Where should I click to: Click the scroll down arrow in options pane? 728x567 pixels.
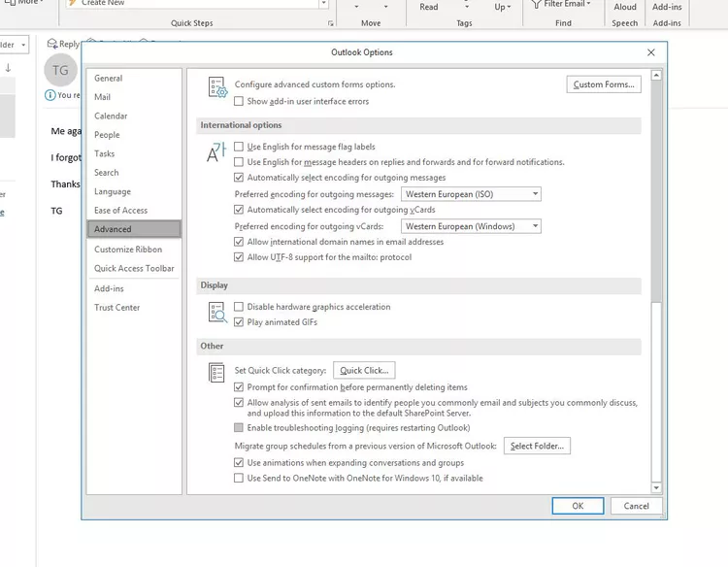click(x=656, y=487)
